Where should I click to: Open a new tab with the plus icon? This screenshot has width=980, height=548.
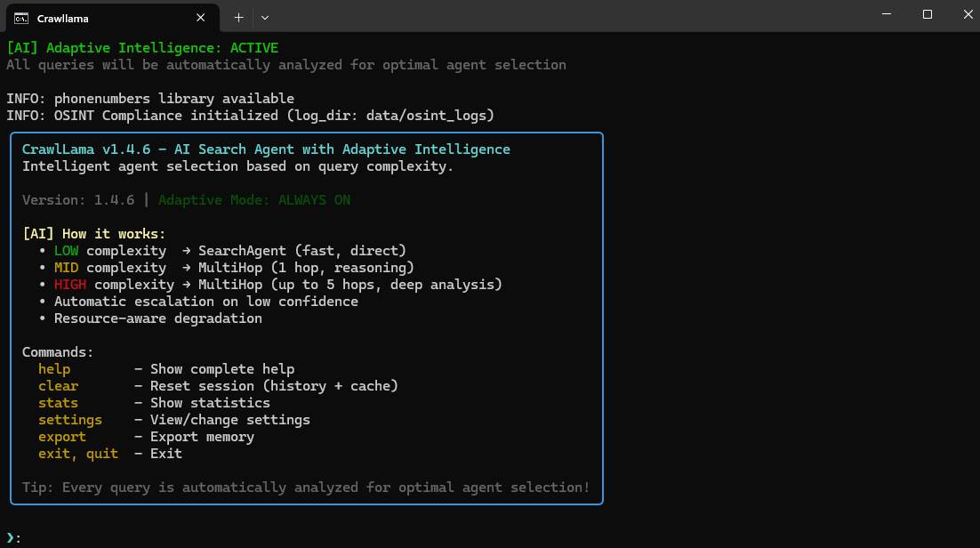click(x=238, y=17)
